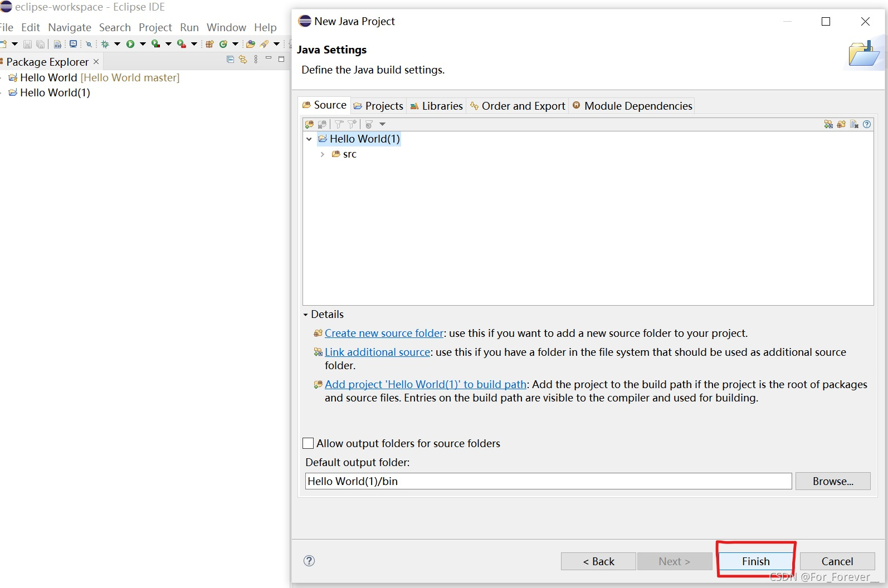This screenshot has height=588, width=888.
Task: Click the binary 010 toolbar icon
Action: (x=57, y=44)
